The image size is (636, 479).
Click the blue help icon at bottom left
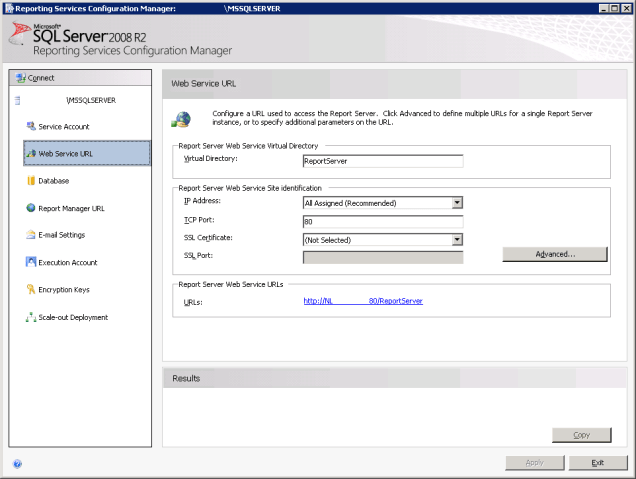pyautogui.click(x=17, y=464)
